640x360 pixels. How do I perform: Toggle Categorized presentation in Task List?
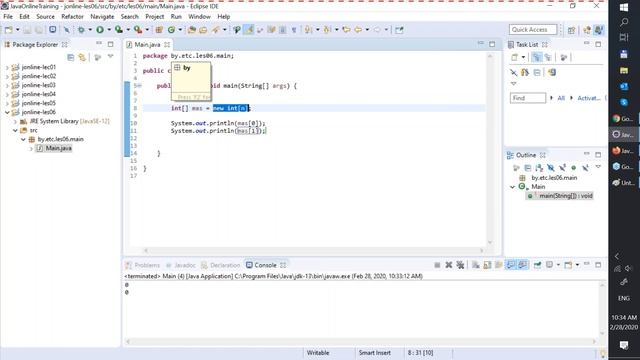tap(536, 58)
